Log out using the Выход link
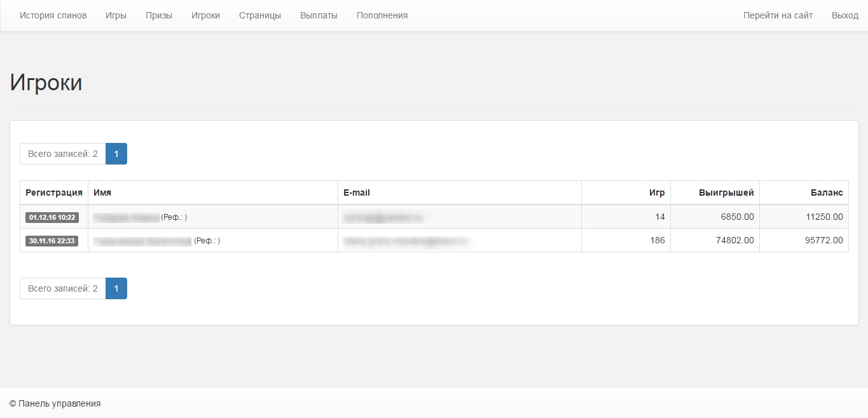Image resolution: width=868 pixels, height=418 pixels. 844,15
